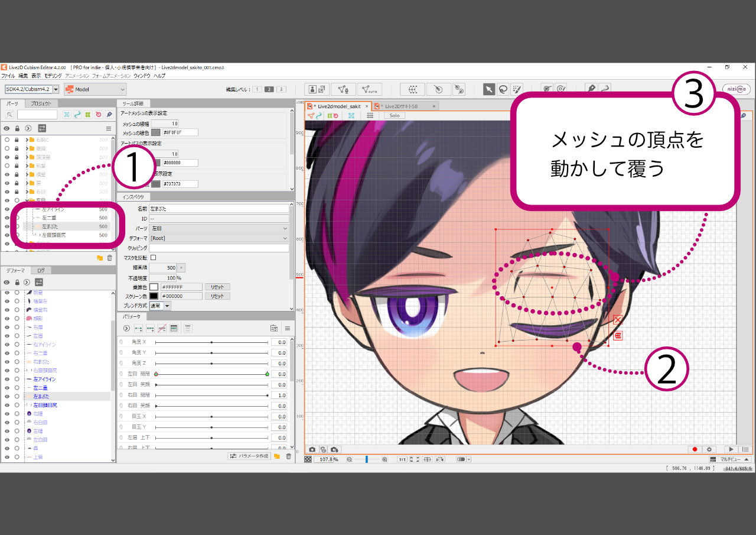Click the 1:1 zoom button
Viewport: 756px width, 535px height.
pos(402,459)
